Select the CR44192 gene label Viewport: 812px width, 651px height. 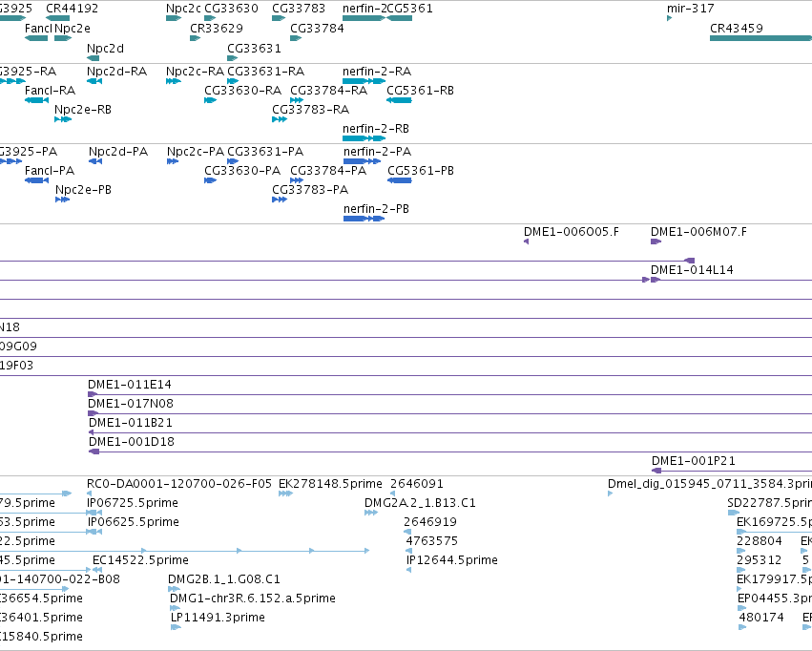(72, 9)
